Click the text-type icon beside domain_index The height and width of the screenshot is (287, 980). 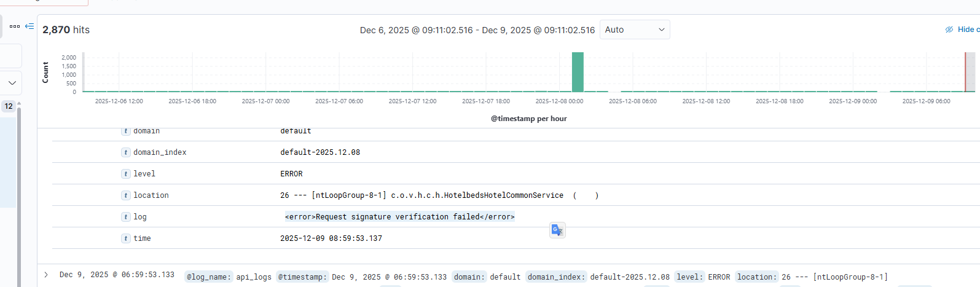126,152
